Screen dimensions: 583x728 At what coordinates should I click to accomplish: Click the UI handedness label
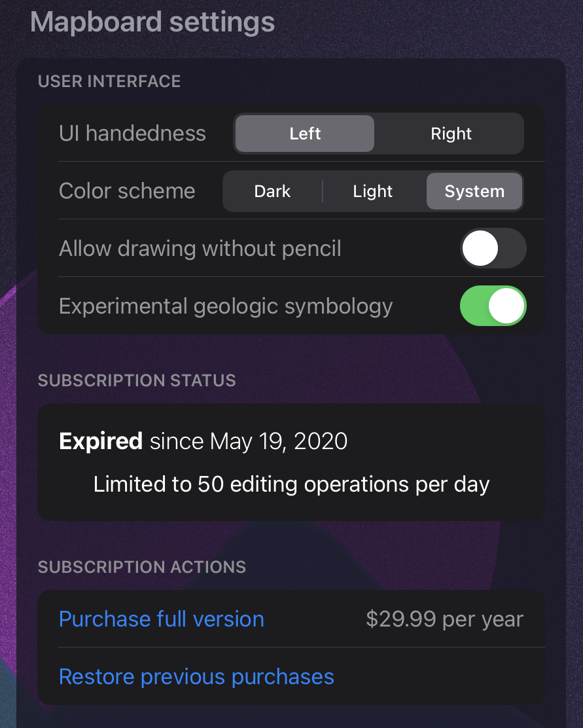pos(132,134)
